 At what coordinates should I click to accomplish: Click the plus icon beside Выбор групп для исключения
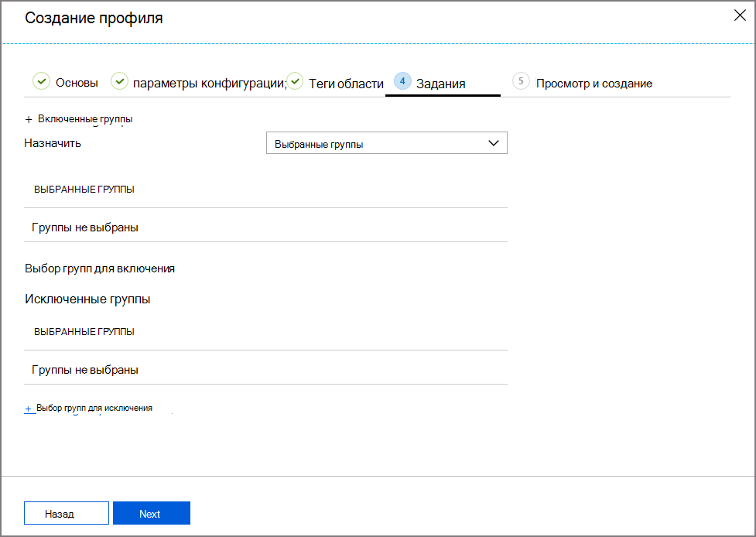pos(29,408)
